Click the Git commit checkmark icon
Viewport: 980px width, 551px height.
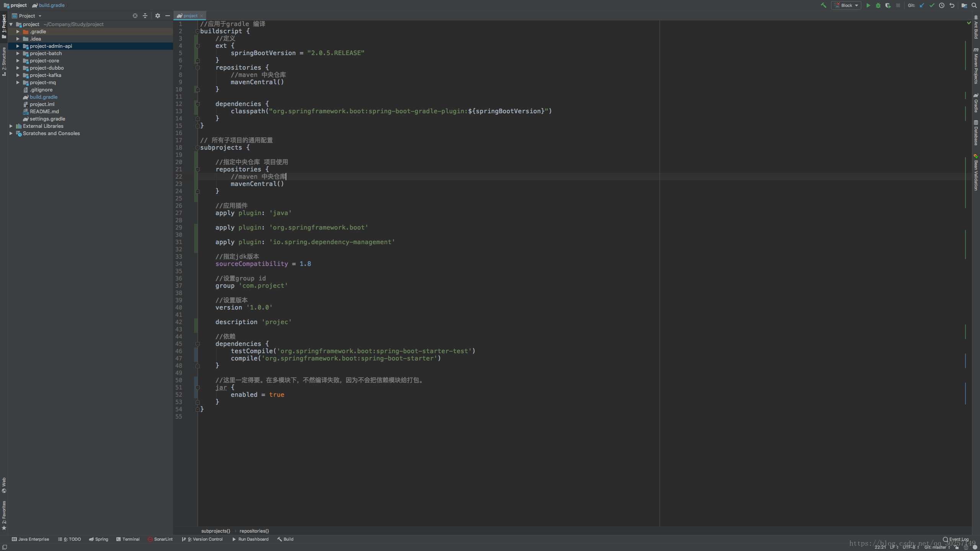(932, 5)
